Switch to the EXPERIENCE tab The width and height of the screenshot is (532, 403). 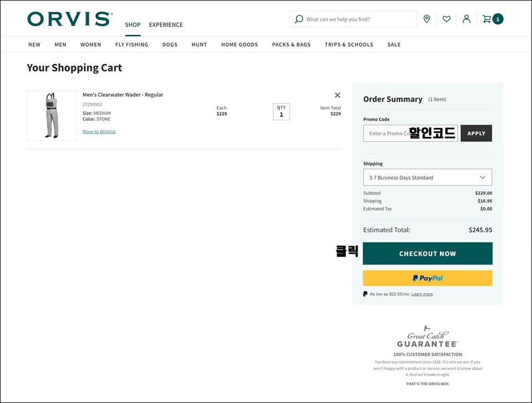pyautogui.click(x=166, y=25)
